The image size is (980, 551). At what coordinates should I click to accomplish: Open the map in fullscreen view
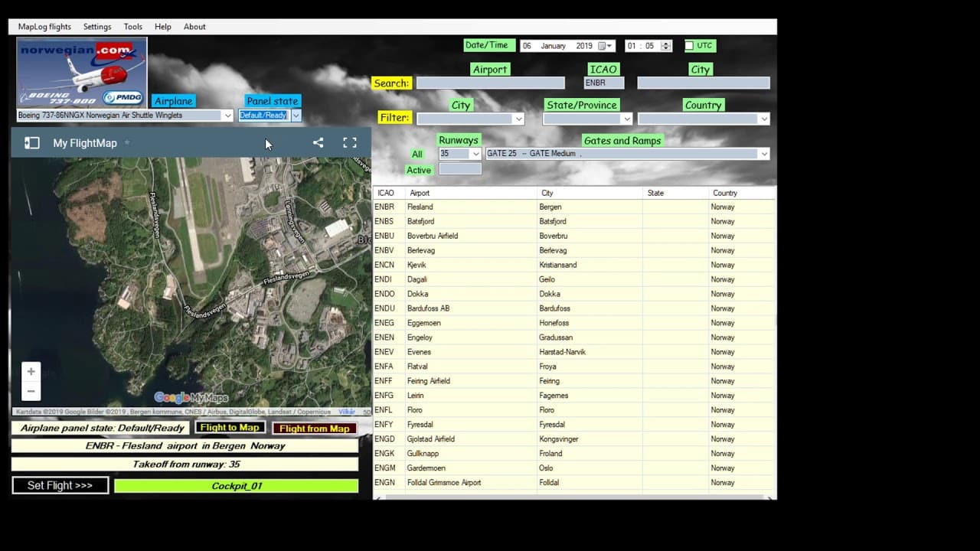tap(350, 142)
